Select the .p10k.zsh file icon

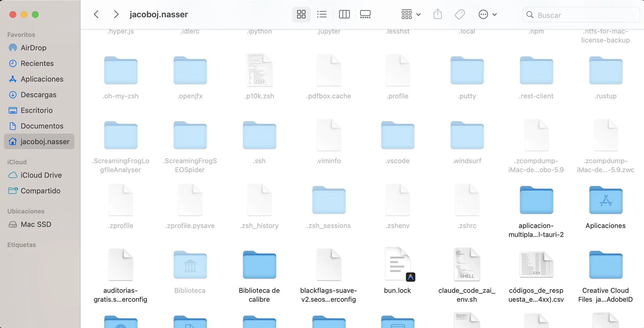tap(259, 70)
